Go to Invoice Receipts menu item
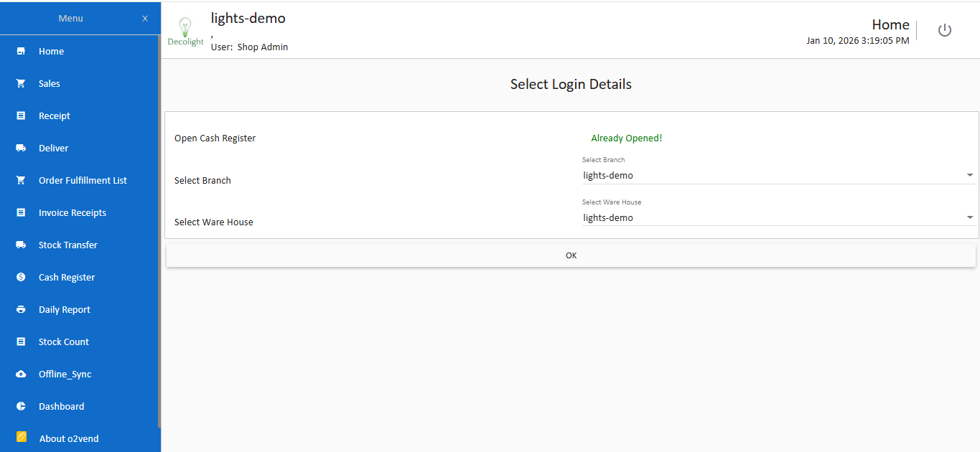 pos(72,213)
